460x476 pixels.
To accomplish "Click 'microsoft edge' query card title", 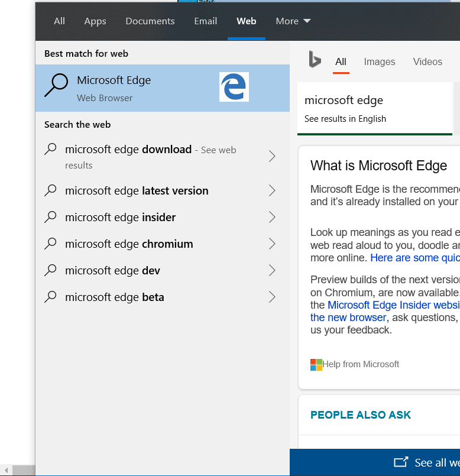I will point(344,101).
